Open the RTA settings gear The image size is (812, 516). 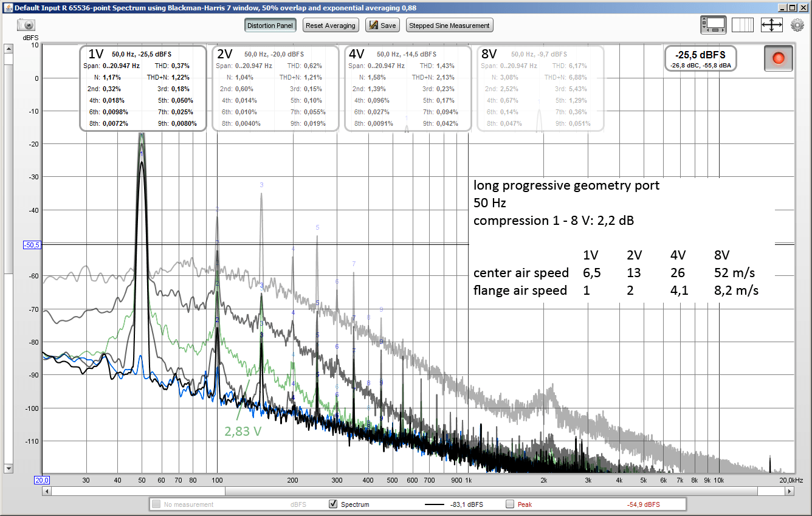pos(797,25)
